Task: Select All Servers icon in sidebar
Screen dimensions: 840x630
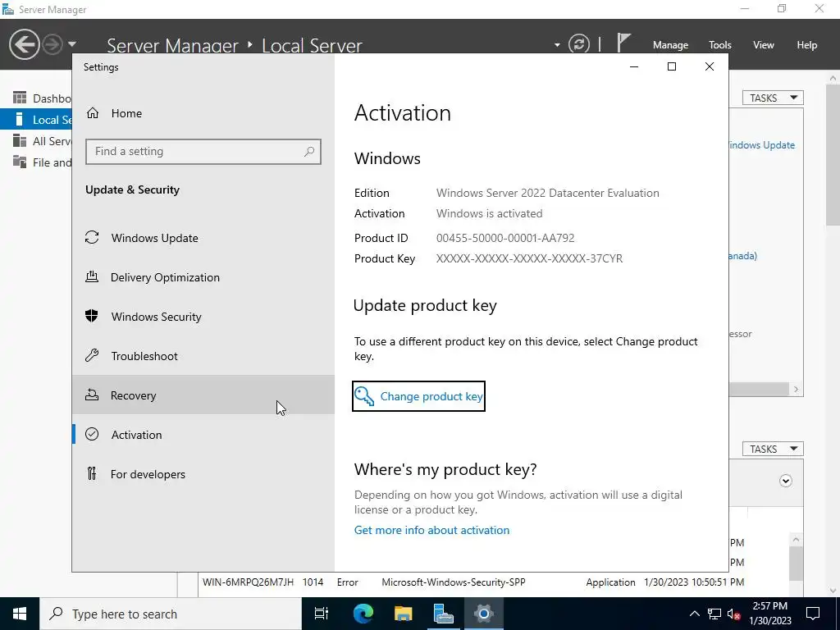Action: click(20, 140)
